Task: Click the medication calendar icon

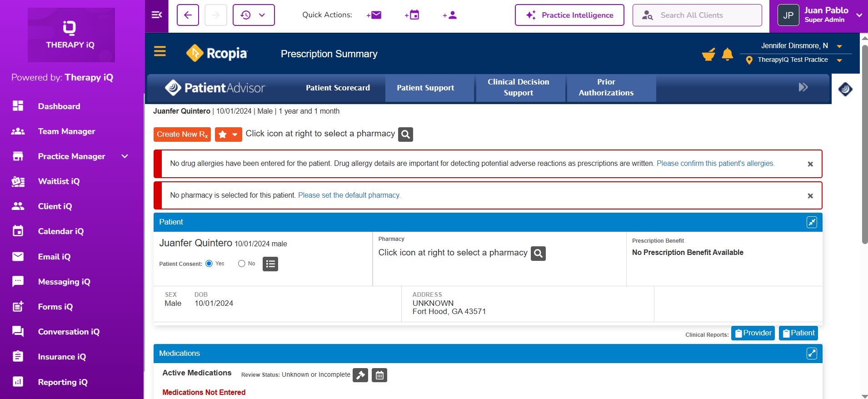Action: 379,375
